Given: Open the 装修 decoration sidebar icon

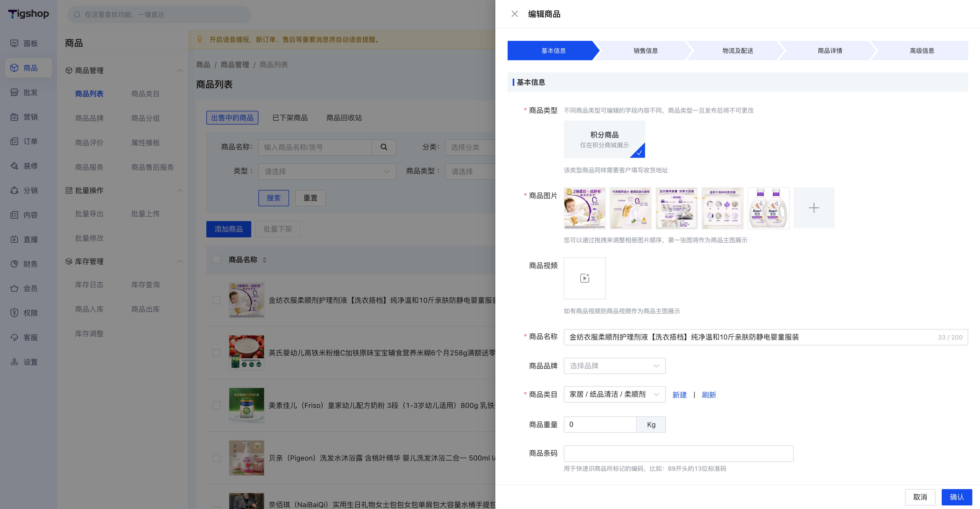Looking at the screenshot, I should click(x=14, y=166).
